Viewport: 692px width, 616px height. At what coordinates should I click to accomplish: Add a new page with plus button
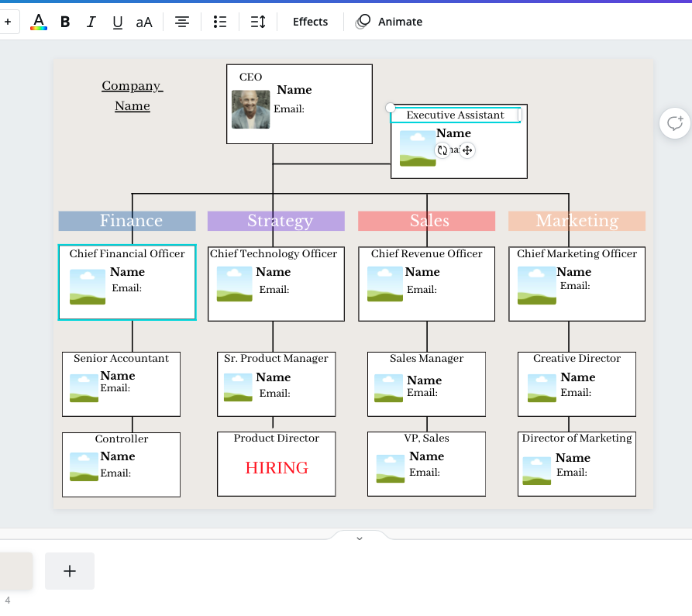70,571
